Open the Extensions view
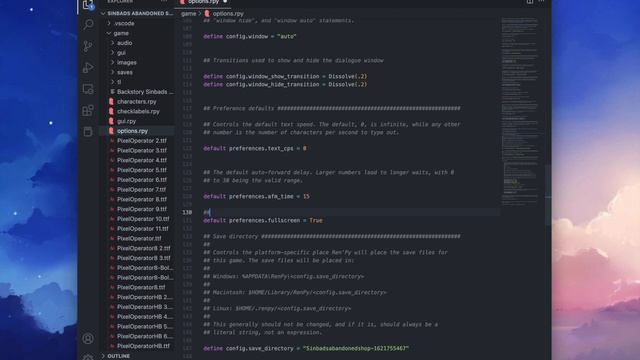This screenshot has width=640, height=360. [x=88, y=110]
